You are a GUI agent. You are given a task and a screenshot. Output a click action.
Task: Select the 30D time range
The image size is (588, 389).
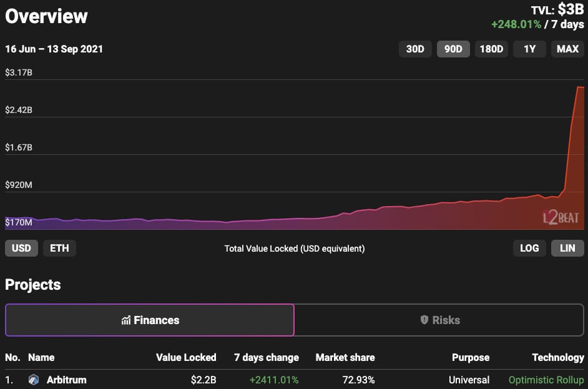415,49
